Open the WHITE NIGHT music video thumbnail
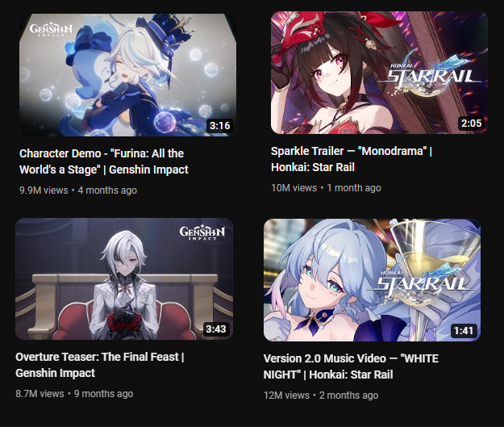The height and width of the screenshot is (427, 504). [x=373, y=280]
